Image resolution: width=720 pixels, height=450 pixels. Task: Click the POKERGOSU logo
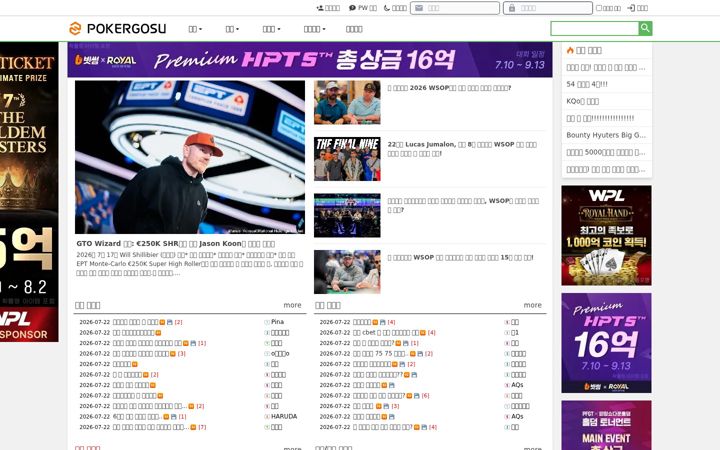tap(118, 28)
